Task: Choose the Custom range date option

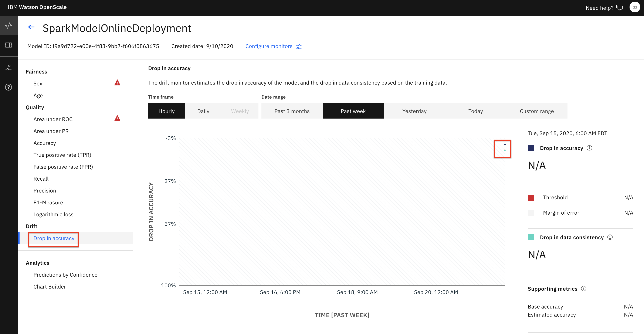Action: 536,111
